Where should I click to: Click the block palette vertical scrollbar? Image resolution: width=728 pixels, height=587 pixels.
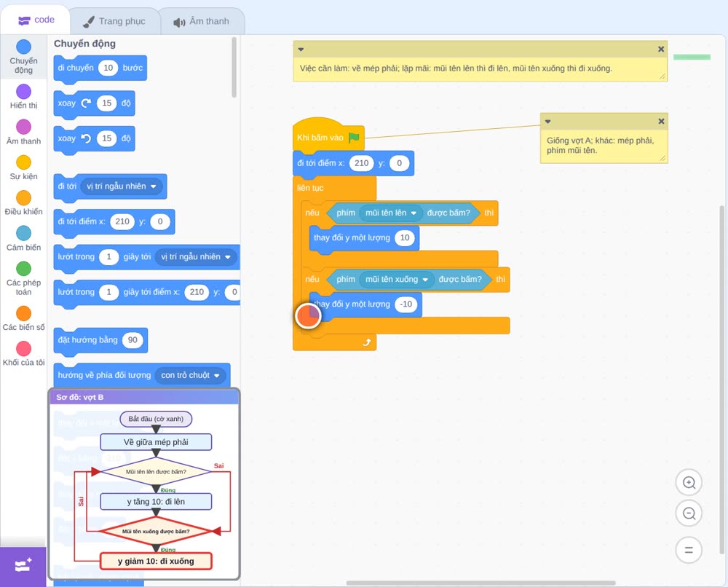234,68
